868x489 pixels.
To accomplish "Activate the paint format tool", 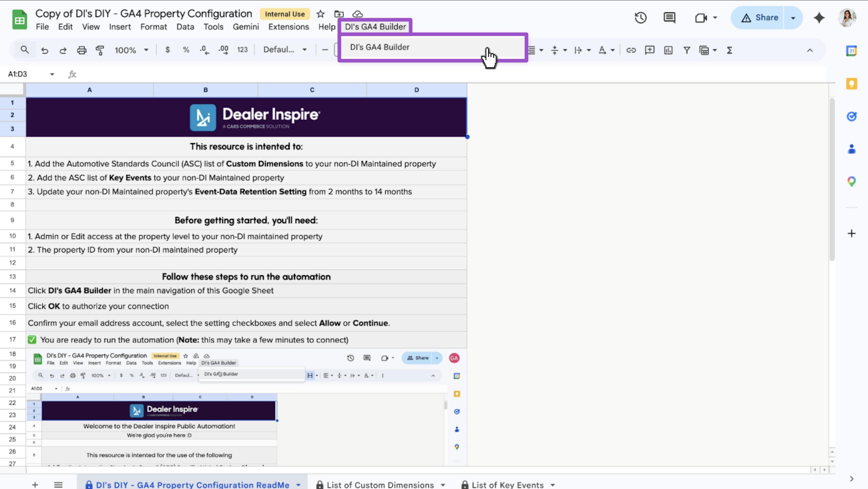I will coord(100,50).
